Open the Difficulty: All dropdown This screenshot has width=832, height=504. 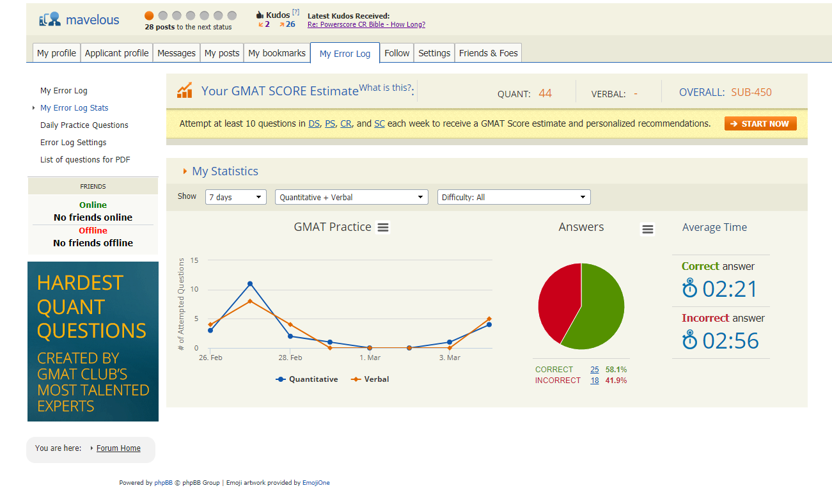(514, 197)
